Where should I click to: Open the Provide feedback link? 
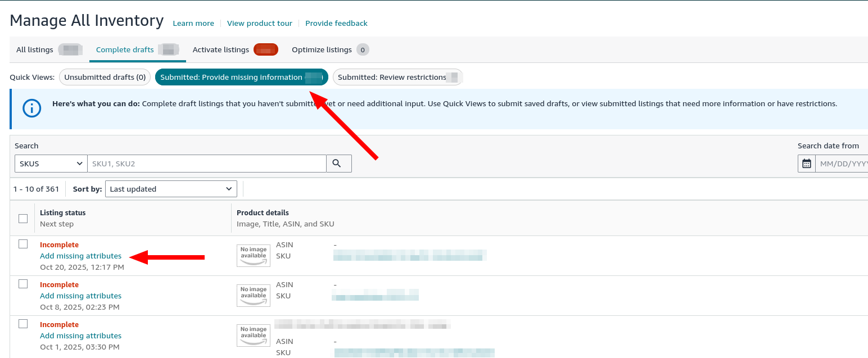[x=336, y=23]
